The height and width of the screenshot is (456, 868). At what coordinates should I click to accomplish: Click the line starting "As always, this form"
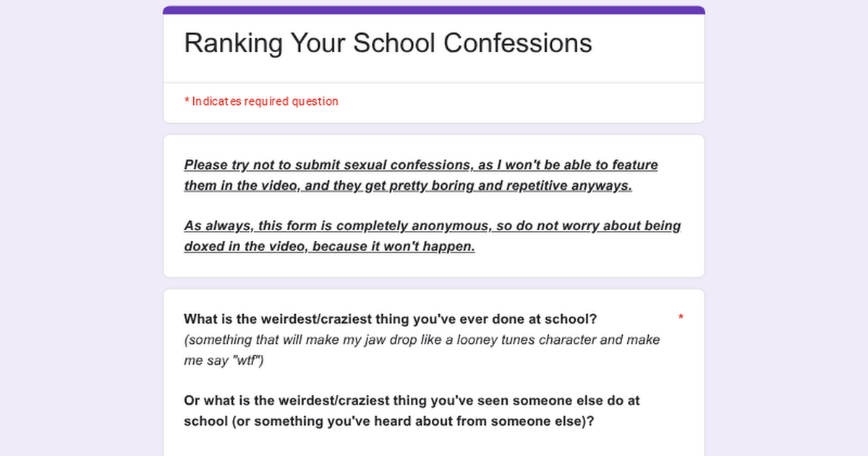[x=432, y=226]
